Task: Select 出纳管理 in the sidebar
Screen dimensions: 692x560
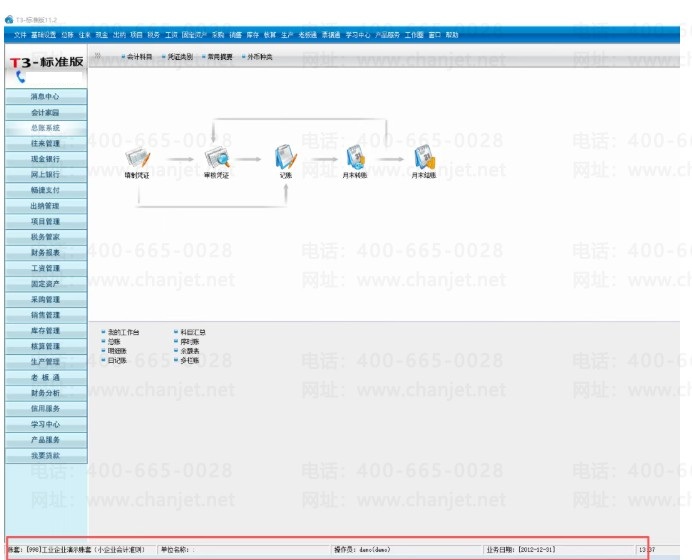Action: click(46, 206)
